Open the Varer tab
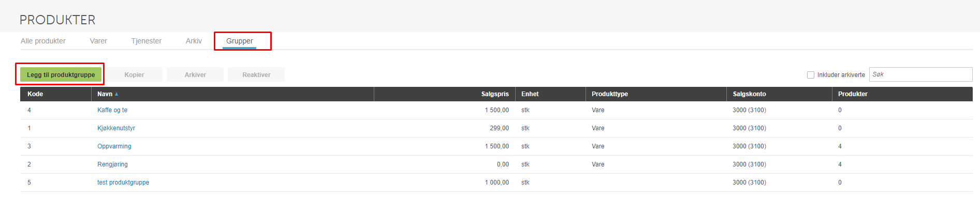980x198 pixels. click(98, 41)
